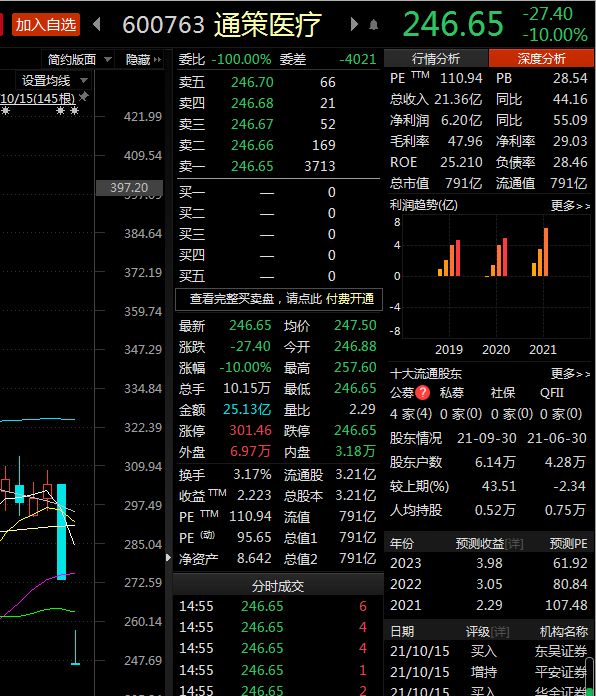This screenshot has width=596, height=696.
Task: Click 卖二 volume 169
Action: click(324, 145)
